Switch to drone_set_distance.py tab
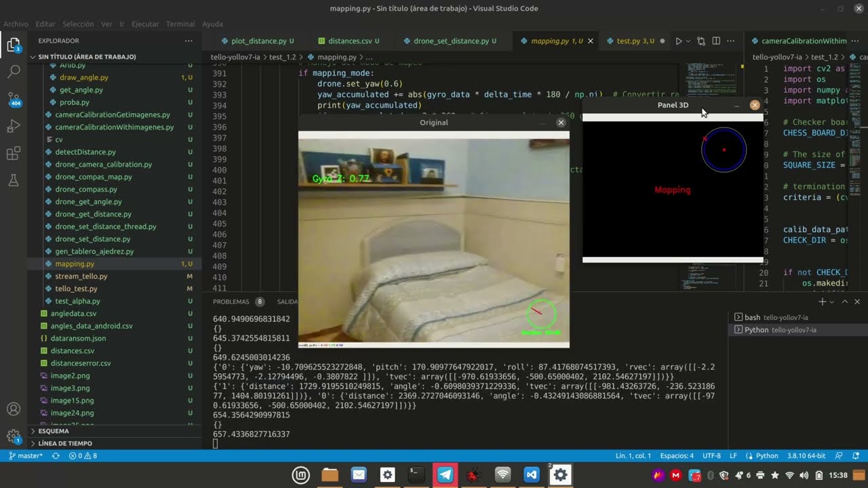The width and height of the screenshot is (868, 488). (451, 41)
